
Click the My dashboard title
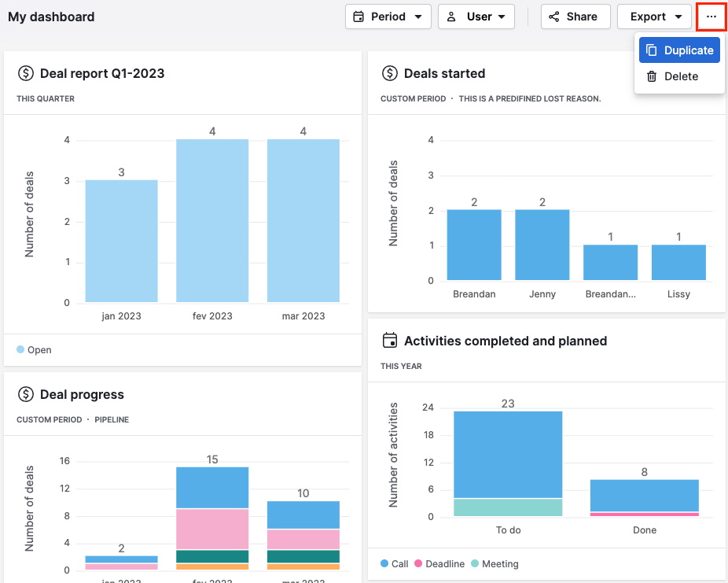point(50,17)
